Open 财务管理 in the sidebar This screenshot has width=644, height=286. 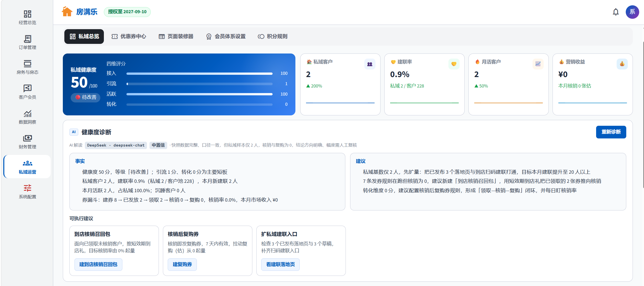[27, 141]
